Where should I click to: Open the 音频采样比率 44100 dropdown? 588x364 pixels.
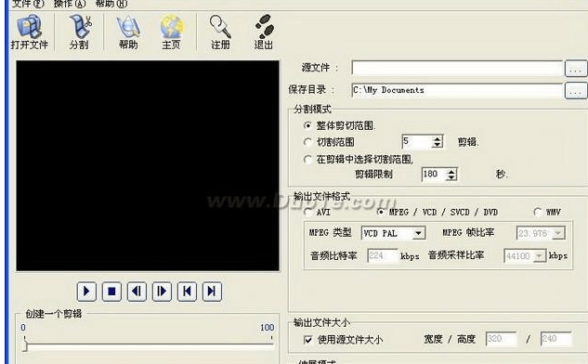pyautogui.click(x=540, y=256)
